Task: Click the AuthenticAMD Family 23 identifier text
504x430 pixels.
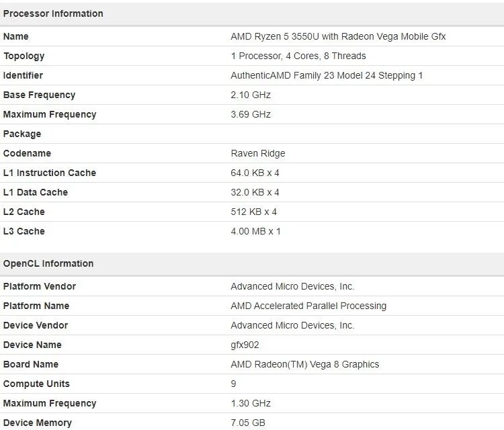Action: 327,75
